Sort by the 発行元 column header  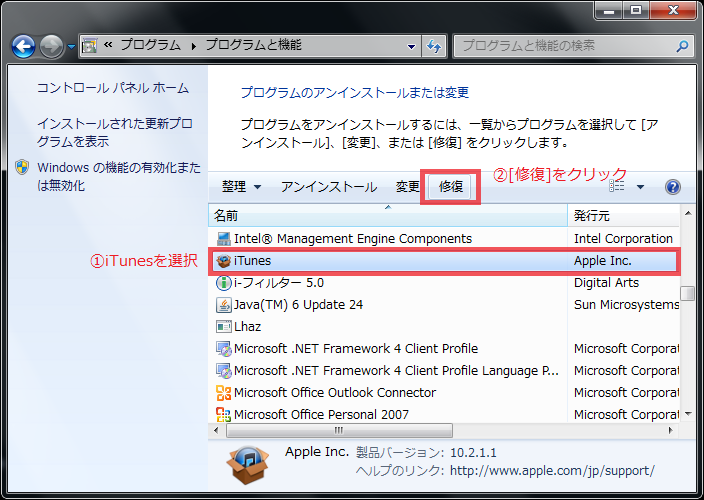click(624, 216)
